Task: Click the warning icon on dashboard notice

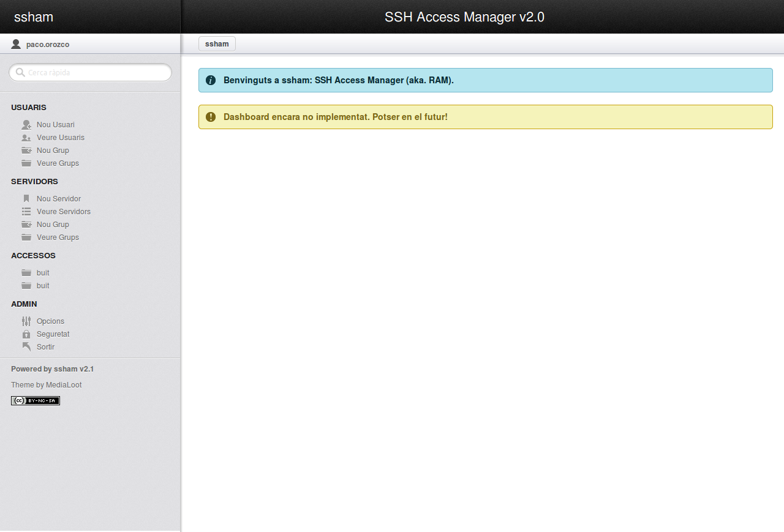Action: tap(211, 116)
